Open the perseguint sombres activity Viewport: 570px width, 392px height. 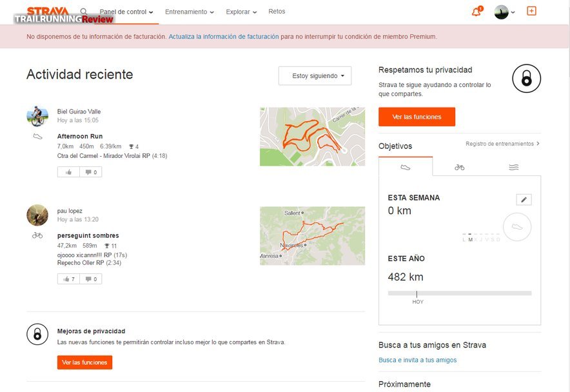pos(88,235)
